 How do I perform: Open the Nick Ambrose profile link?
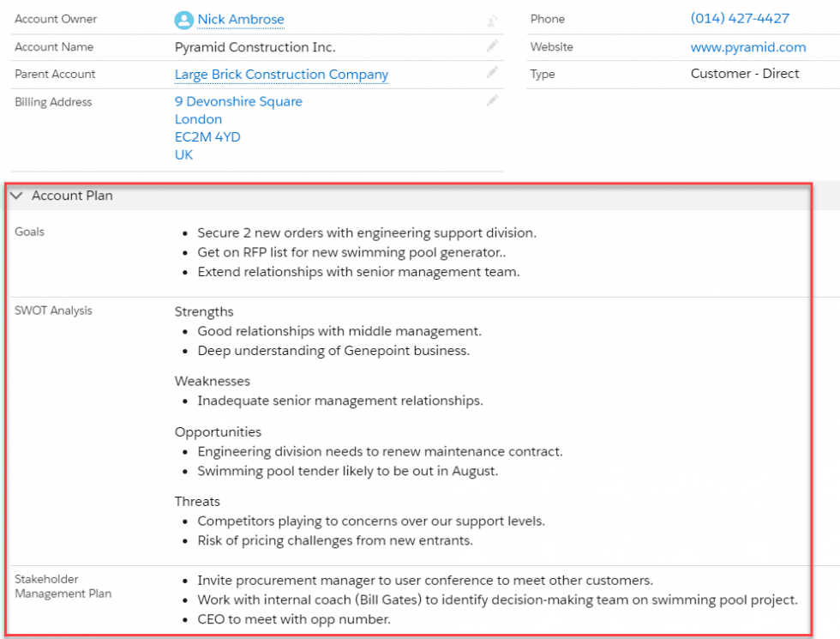point(240,20)
